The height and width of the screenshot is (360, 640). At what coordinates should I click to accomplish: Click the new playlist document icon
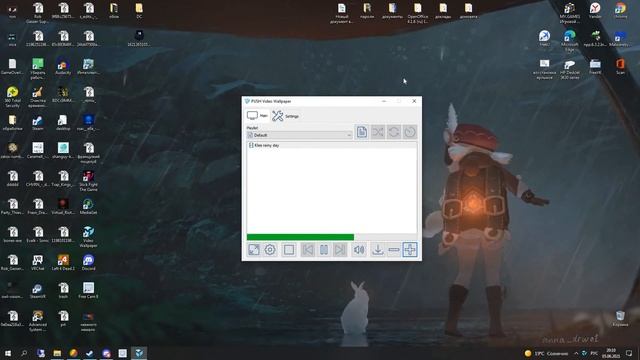[x=362, y=132]
